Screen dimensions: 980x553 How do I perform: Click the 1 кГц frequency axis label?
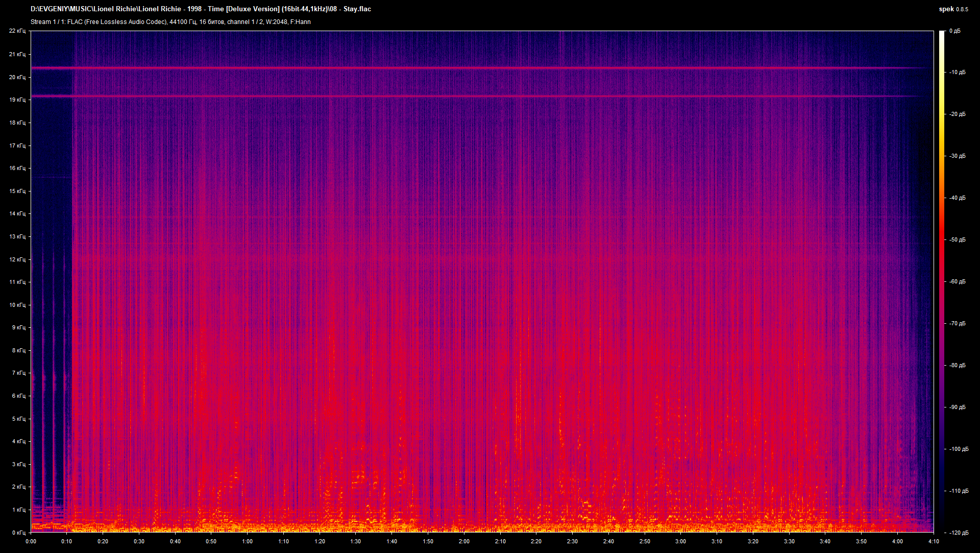coord(18,510)
